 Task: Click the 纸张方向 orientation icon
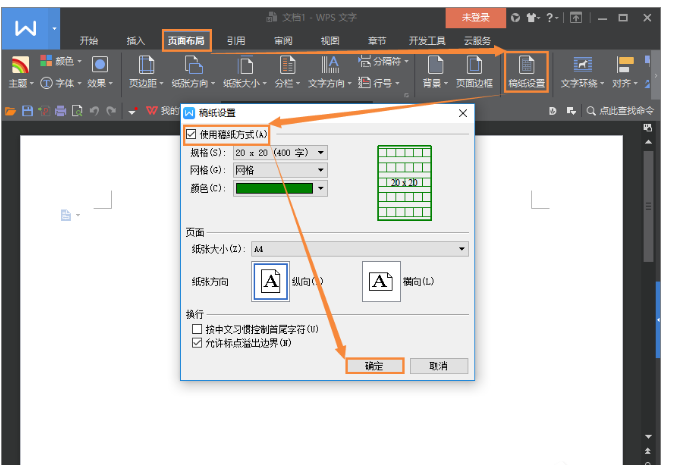click(193, 65)
